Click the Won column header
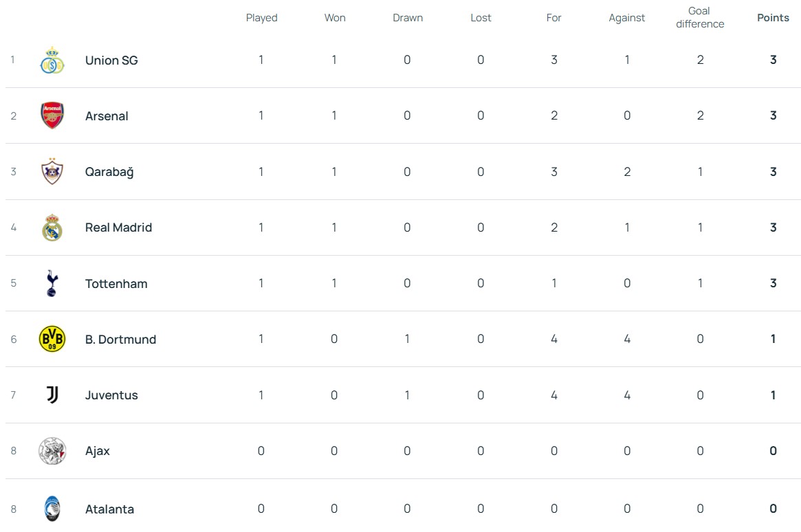 (335, 18)
